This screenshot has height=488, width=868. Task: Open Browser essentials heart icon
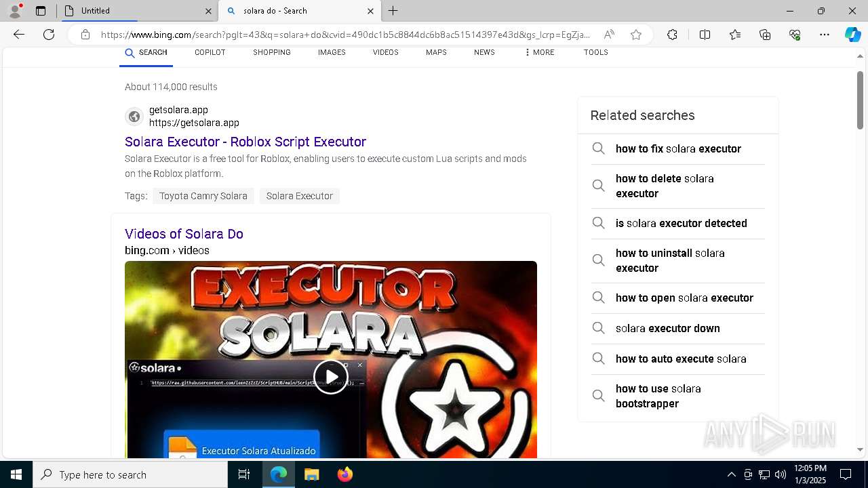[x=795, y=35]
